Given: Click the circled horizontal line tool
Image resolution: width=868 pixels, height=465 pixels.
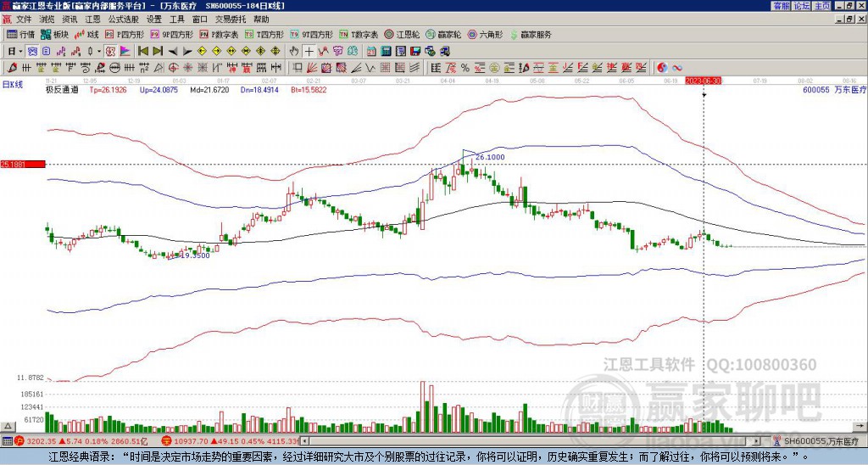Looking at the screenshot, I should (x=114, y=68).
